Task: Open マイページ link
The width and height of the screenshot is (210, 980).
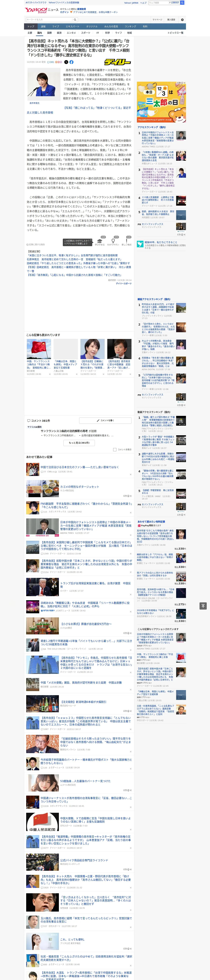Action: [157, 20]
